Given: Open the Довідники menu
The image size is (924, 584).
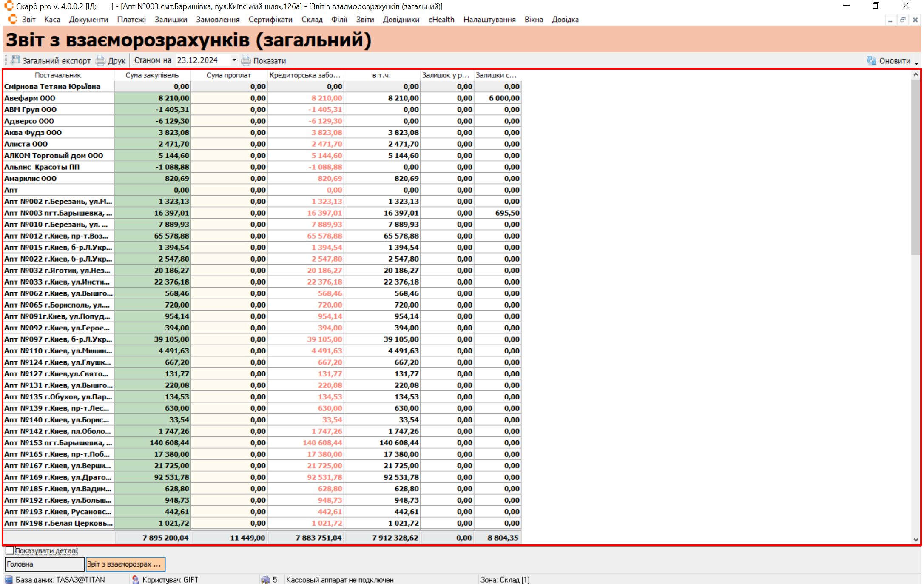Looking at the screenshot, I should [x=401, y=20].
